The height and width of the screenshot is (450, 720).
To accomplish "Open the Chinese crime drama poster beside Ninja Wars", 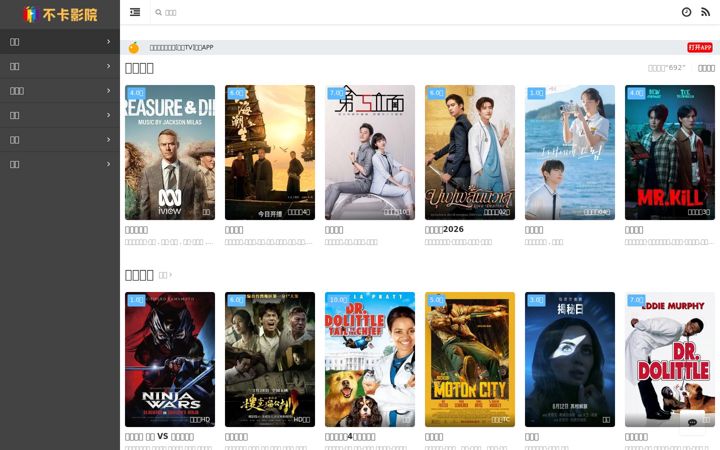I will (x=270, y=360).
